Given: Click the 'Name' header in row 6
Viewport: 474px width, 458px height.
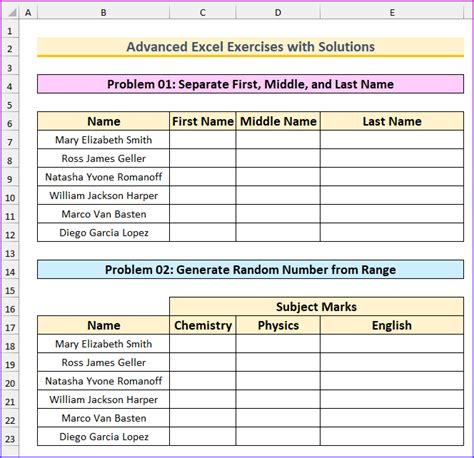Looking at the screenshot, I should 103,121.
